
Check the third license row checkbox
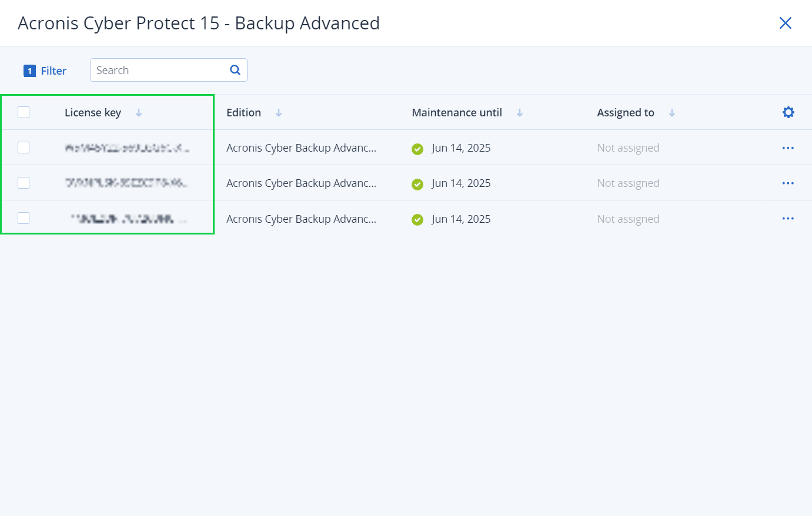24,218
